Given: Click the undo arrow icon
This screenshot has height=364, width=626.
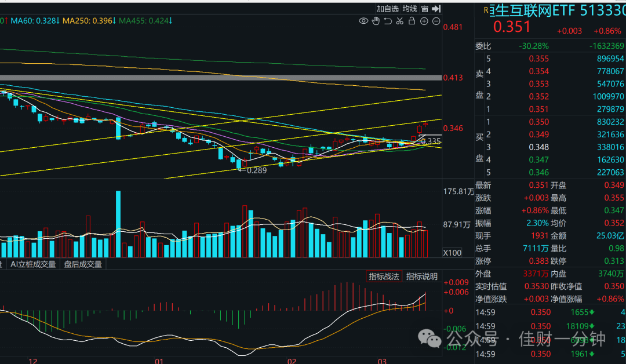Looking at the screenshot, I should click(x=388, y=21).
